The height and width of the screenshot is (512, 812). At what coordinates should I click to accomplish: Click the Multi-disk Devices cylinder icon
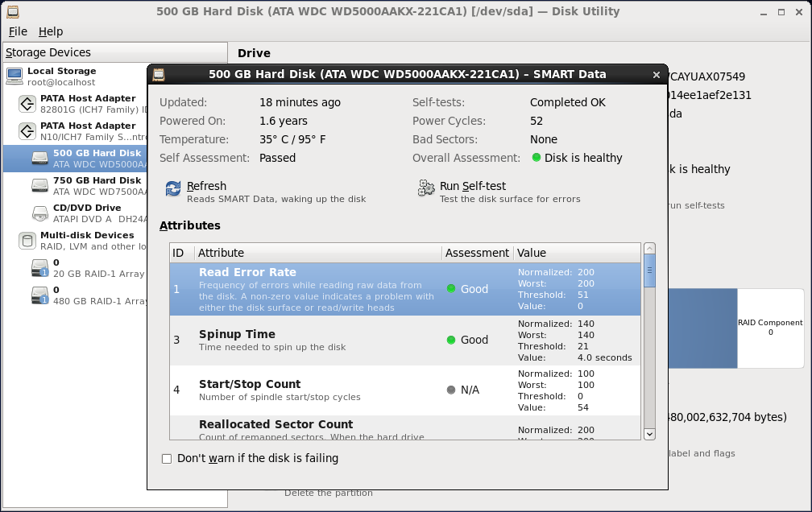(27, 241)
